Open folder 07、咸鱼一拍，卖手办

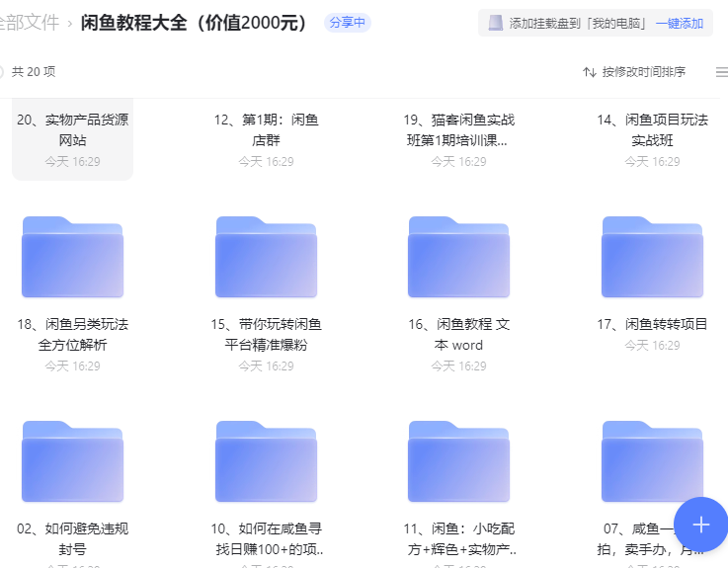(652, 461)
